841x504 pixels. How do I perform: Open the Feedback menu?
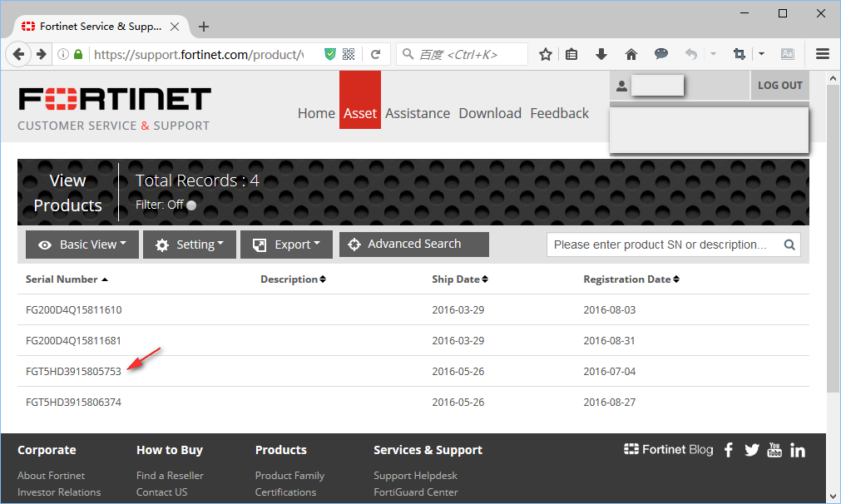click(x=559, y=113)
